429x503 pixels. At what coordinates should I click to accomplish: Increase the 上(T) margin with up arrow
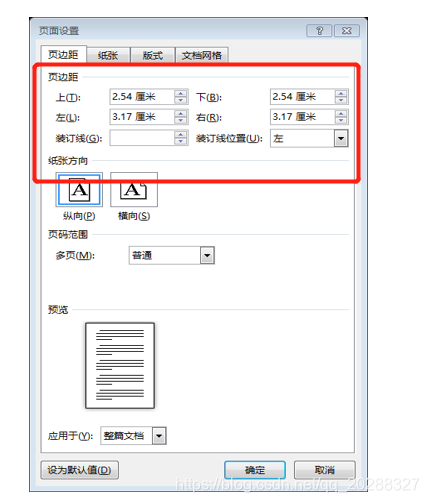(180, 93)
